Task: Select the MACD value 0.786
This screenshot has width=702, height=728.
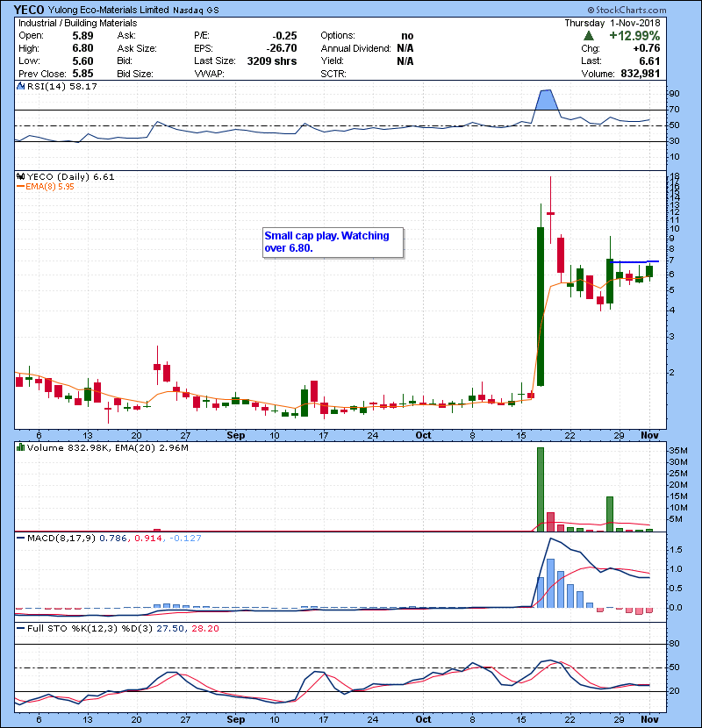Action: pos(113,538)
